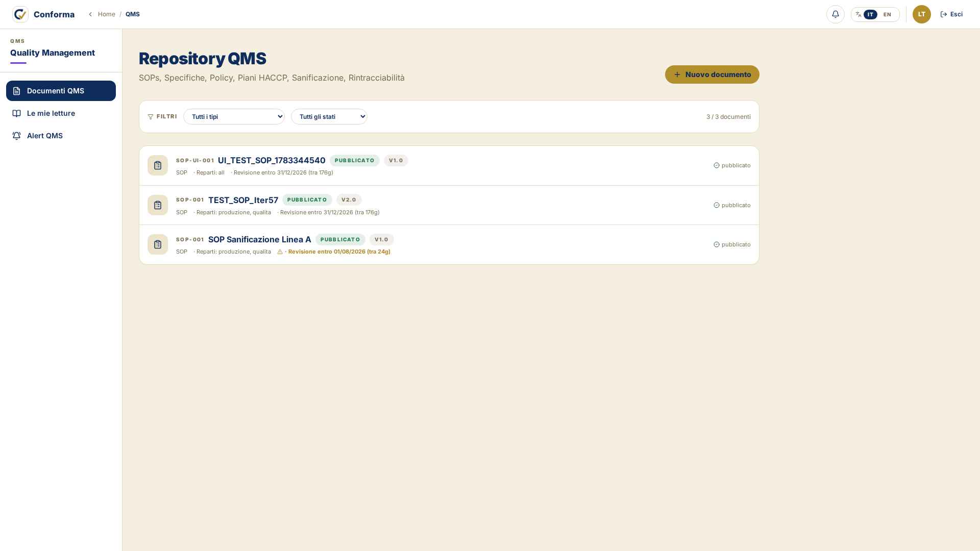Viewport: 980px width, 551px height.
Task: Click 'pubblicato' status in Sanificazione row
Action: coord(736,244)
